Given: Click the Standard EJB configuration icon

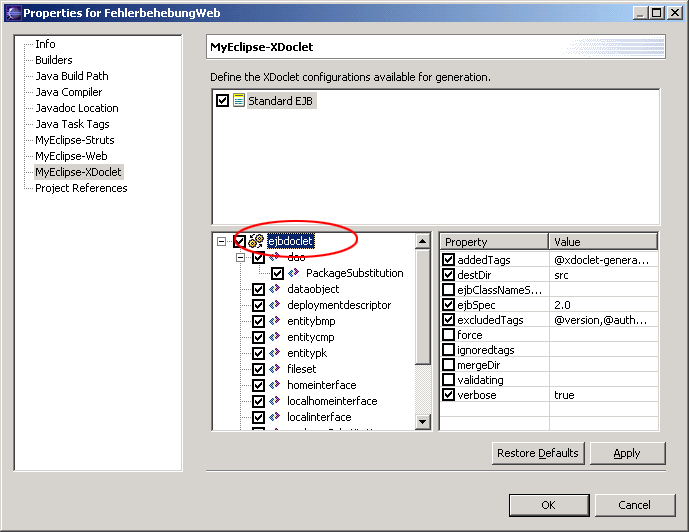Looking at the screenshot, I should (238, 101).
